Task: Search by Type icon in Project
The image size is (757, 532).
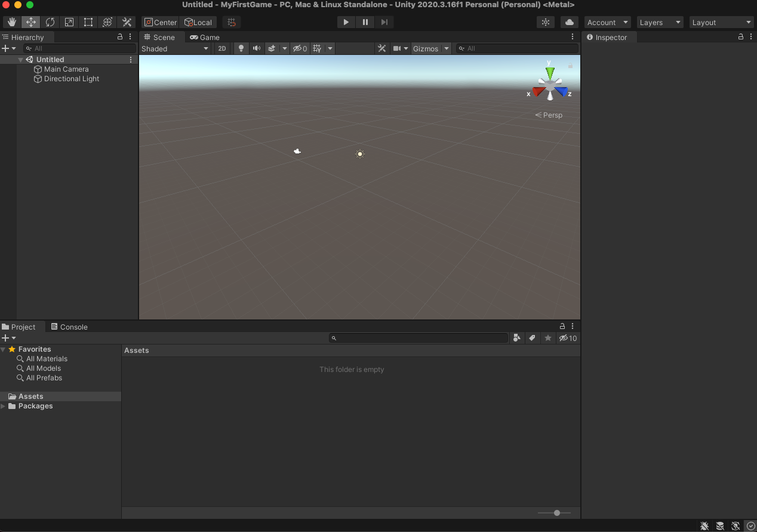Action: point(517,338)
